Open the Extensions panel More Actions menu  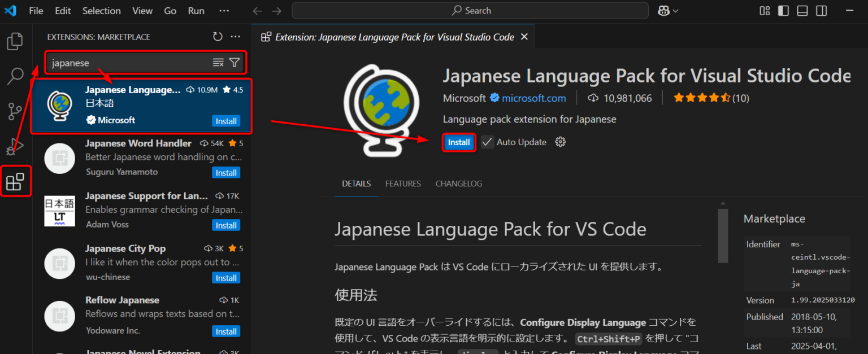pyautogui.click(x=236, y=36)
